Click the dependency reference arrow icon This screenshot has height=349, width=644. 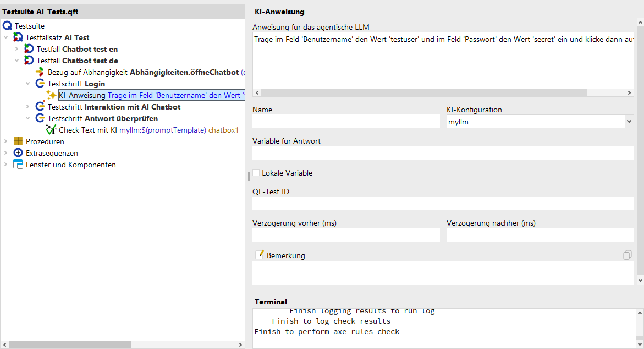click(x=40, y=72)
